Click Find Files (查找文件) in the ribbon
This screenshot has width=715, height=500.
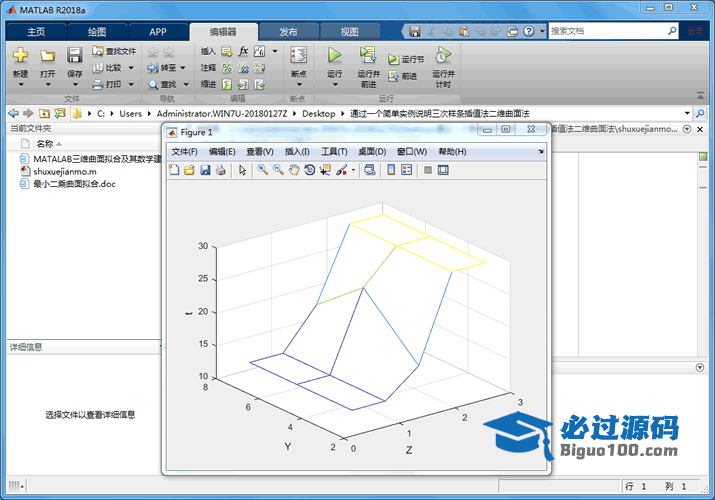[114, 51]
